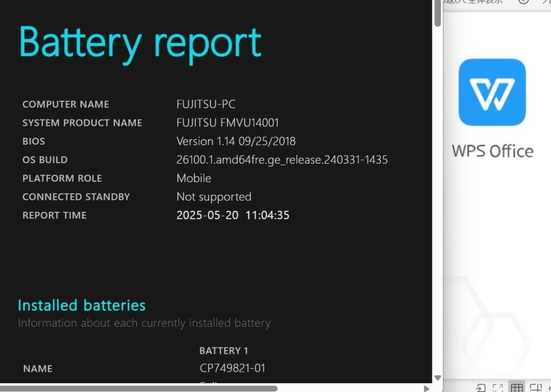Select the page break preview icon in status bar
The image size is (551, 392).
[x=535, y=388]
